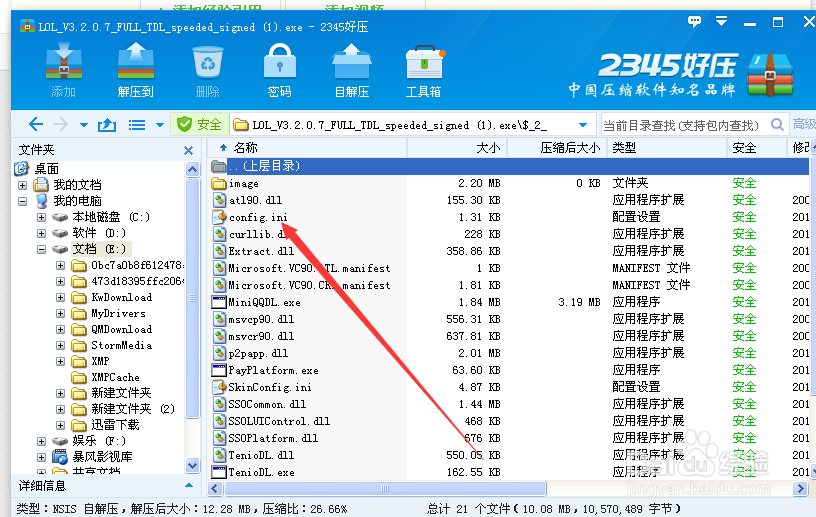Click folder tree scroll up arrow
816x517 pixels.
point(193,170)
